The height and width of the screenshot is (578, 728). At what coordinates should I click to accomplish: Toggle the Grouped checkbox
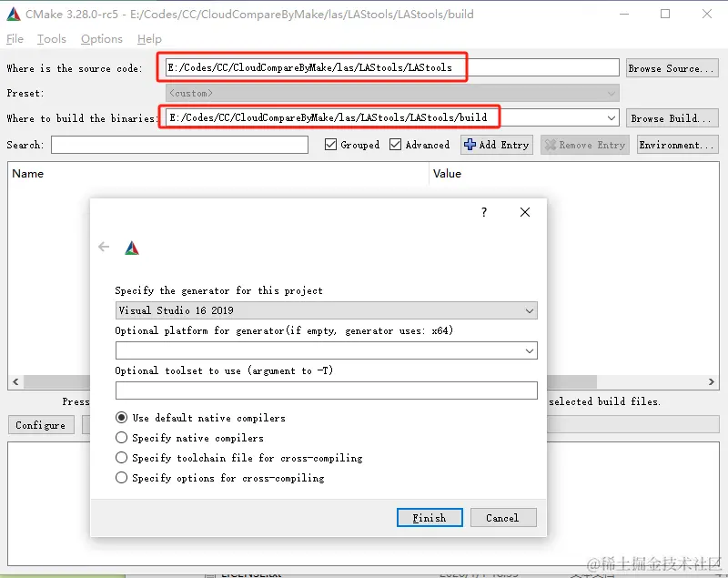(330, 145)
